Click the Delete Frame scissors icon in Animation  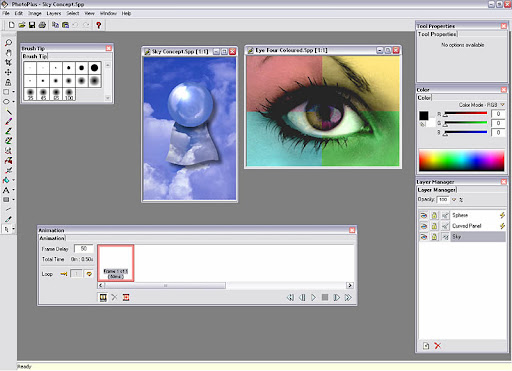pos(114,297)
